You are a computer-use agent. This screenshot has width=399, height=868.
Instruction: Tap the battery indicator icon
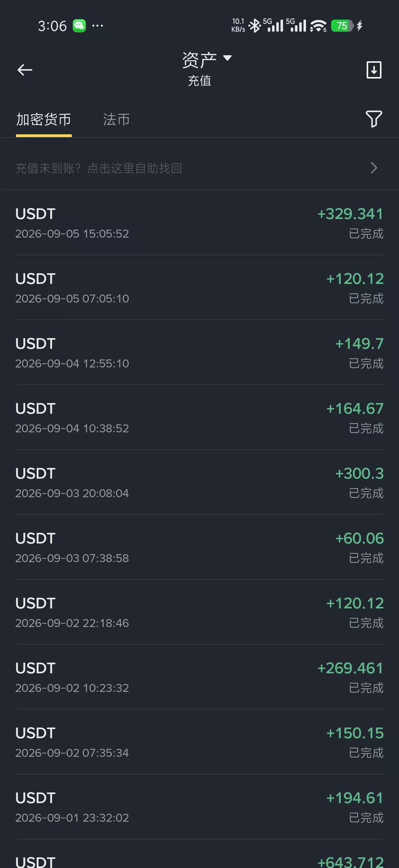342,26
